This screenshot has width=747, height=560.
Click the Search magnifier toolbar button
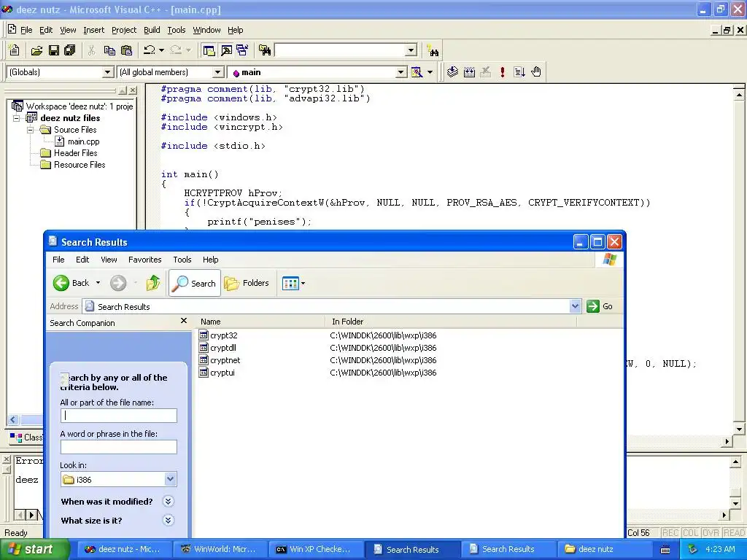[194, 283]
